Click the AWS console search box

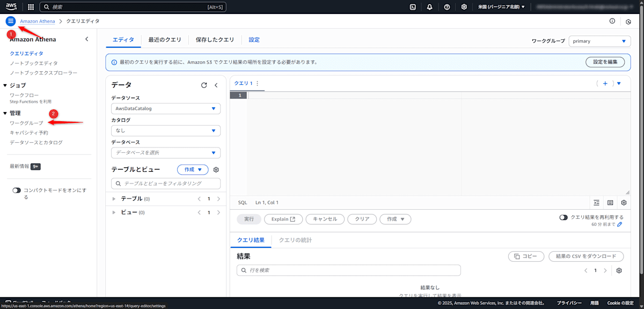point(133,7)
